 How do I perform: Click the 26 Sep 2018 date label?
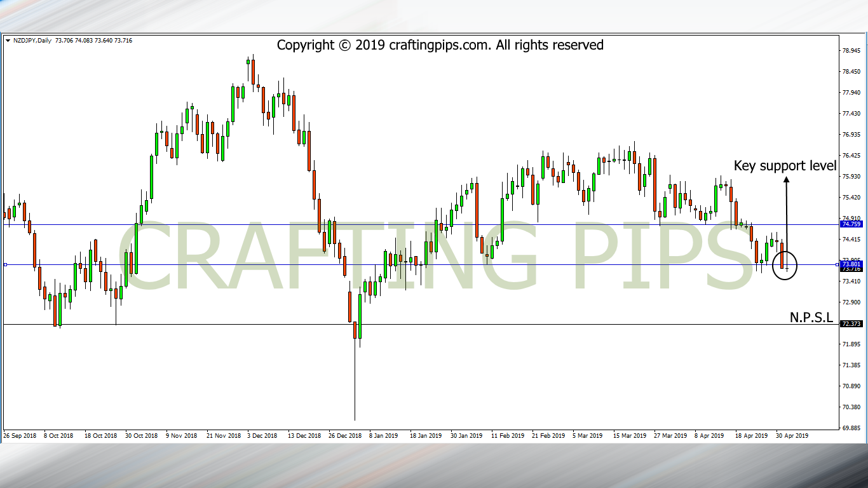(x=19, y=436)
